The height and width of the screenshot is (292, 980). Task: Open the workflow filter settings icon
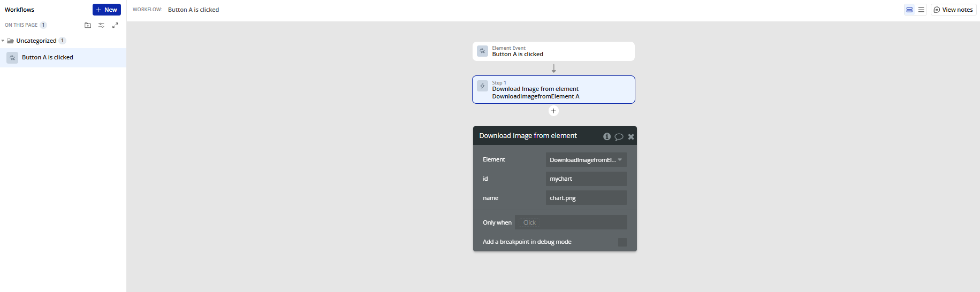coord(101,25)
